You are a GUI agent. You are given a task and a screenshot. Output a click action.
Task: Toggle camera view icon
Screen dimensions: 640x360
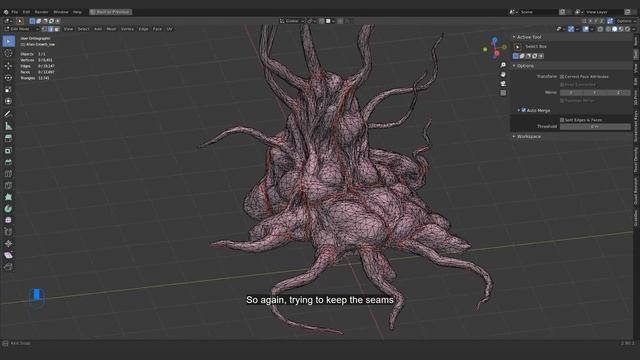pyautogui.click(x=503, y=84)
